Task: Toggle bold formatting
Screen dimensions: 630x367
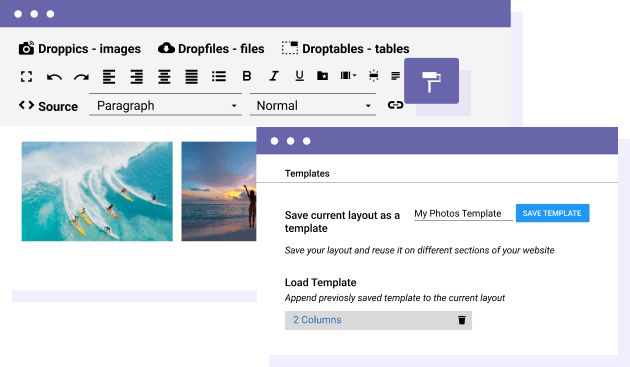Action: [x=247, y=76]
